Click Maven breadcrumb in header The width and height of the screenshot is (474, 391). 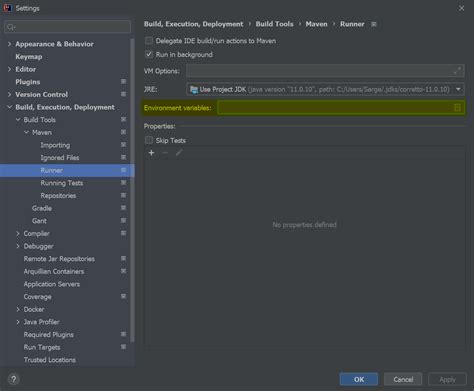click(x=316, y=24)
